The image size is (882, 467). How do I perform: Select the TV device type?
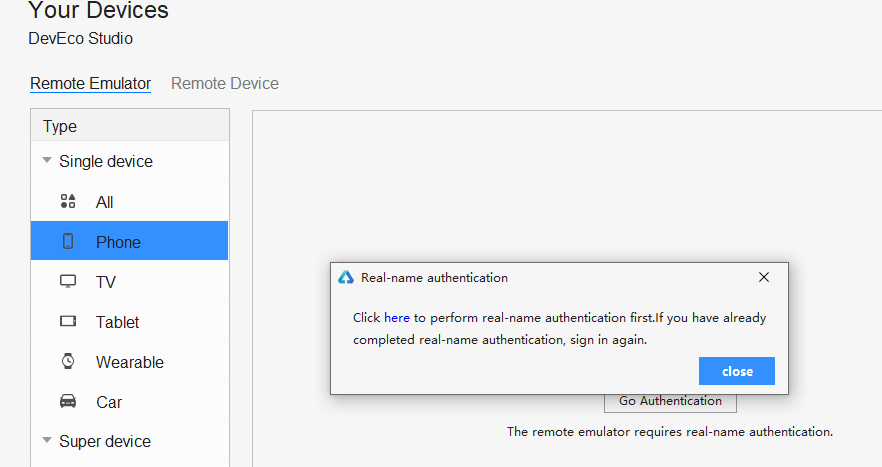pyautogui.click(x=106, y=282)
